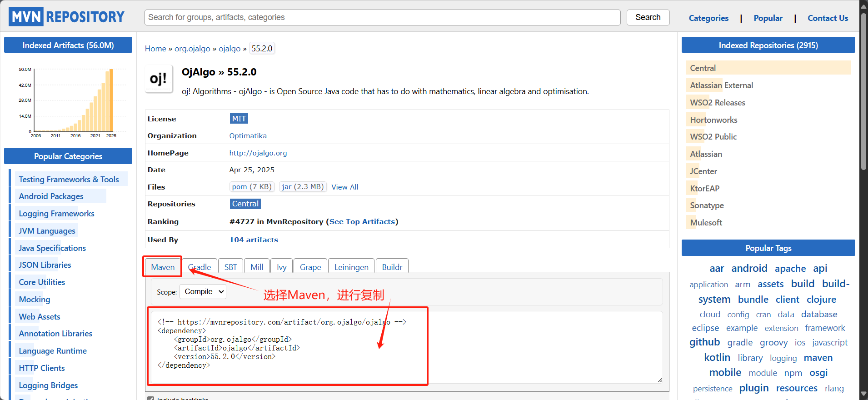Viewport: 868px width, 400px height.
Task: Select the Maven tab
Action: point(163,267)
